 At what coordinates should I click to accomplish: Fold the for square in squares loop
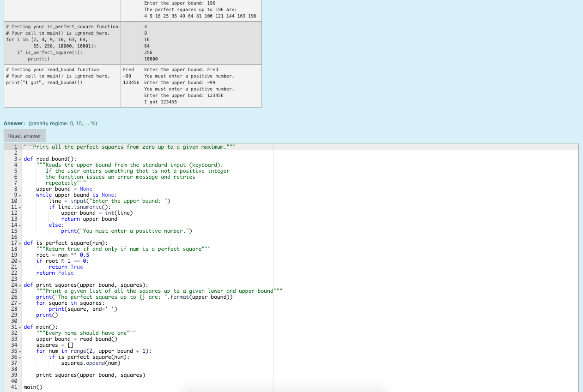20,303
